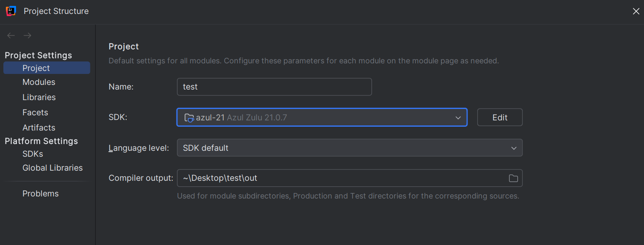
Task: Open Global Libraries settings
Action: pos(52,168)
